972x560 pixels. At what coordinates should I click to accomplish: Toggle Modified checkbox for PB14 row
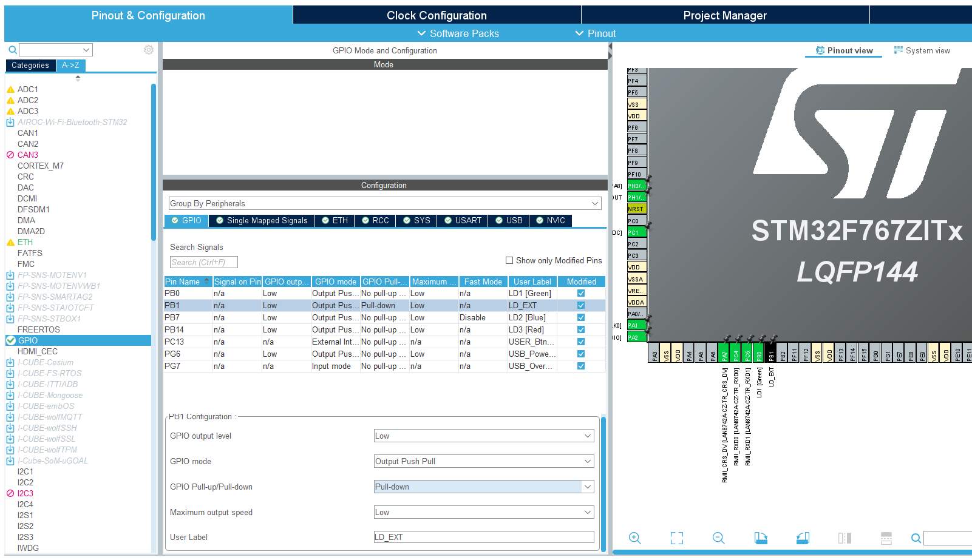[581, 329]
